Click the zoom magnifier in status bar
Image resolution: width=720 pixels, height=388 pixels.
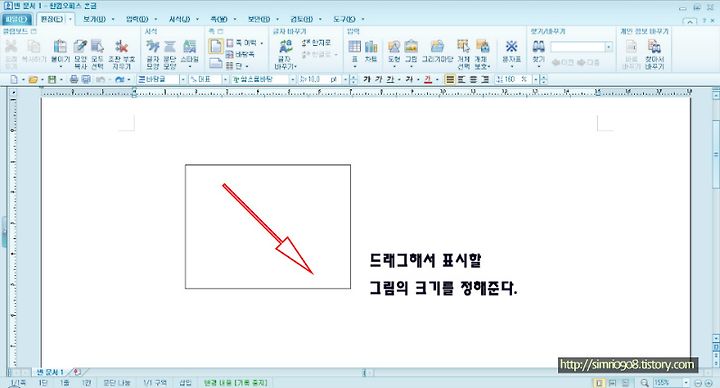645,382
